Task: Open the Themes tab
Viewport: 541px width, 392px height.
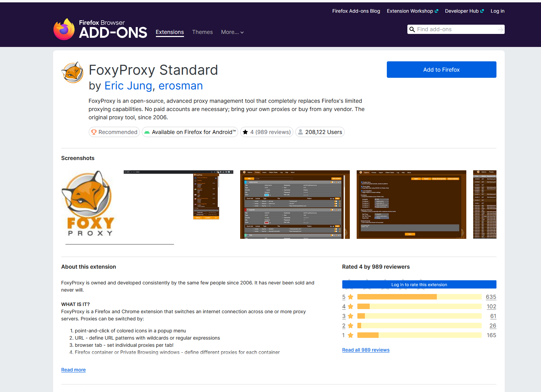Action: point(202,32)
